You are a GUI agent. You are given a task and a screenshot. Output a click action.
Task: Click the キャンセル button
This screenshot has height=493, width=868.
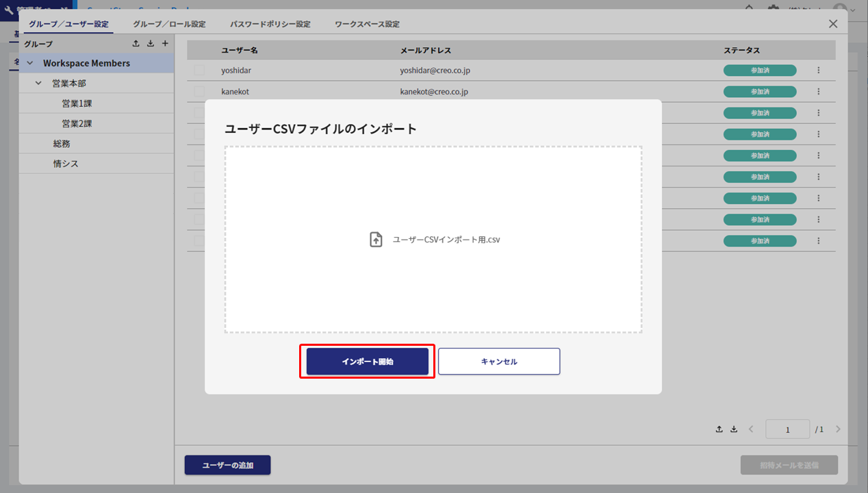[499, 362]
